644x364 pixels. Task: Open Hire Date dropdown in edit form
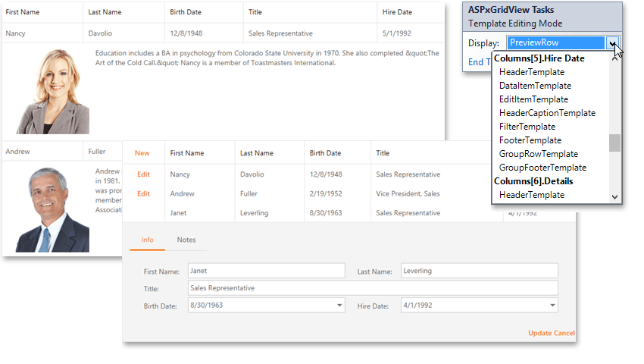(x=552, y=305)
